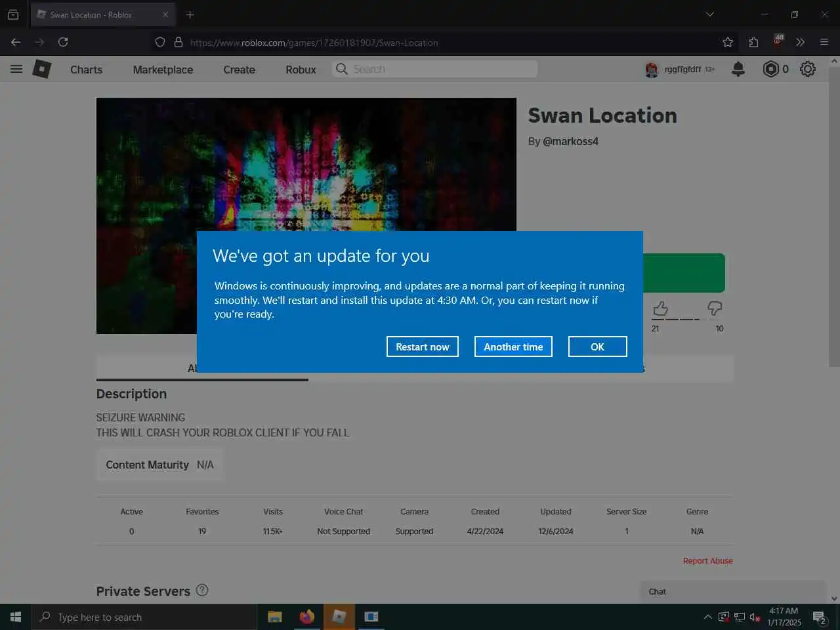Open the list all tabs dropdown
This screenshot has height=630, width=840.
(x=709, y=14)
